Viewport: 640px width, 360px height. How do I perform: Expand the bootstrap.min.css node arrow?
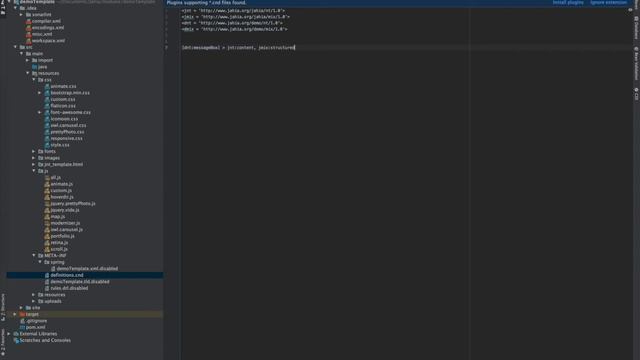[x=40, y=93]
